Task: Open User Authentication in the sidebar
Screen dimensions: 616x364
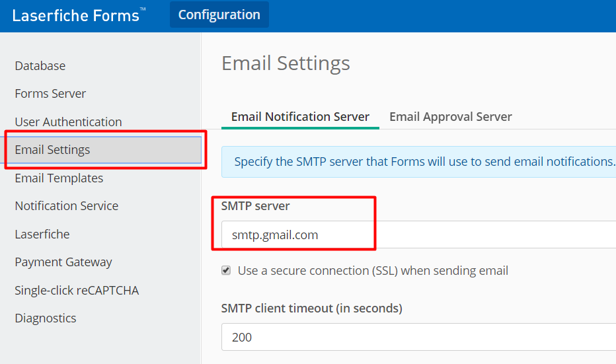Action: (x=68, y=122)
